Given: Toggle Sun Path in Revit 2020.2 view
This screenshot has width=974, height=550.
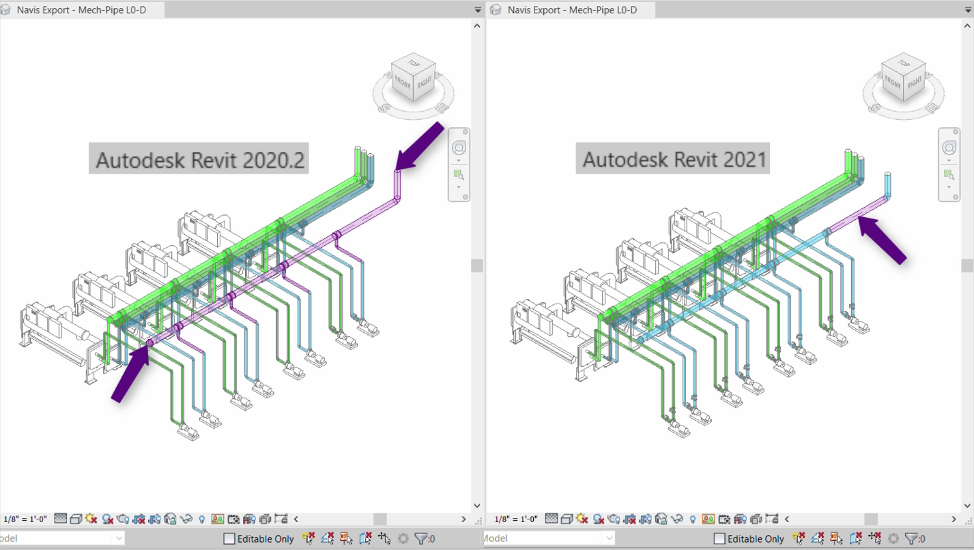Looking at the screenshot, I should pyautogui.click(x=91, y=518).
